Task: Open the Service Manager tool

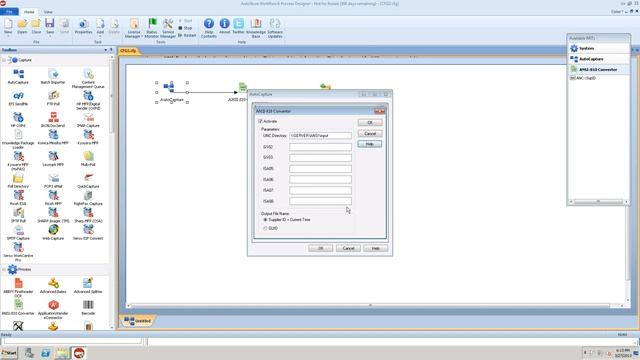Action: click(168, 28)
